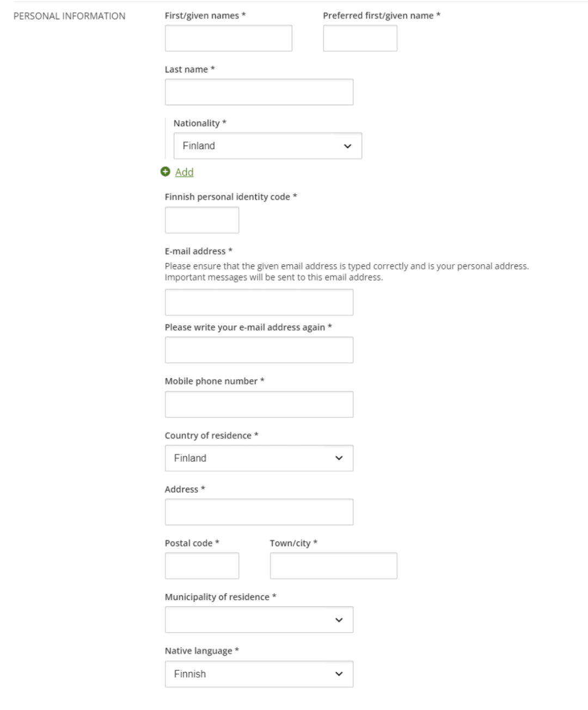The image size is (588, 710).
Task: Open the Nationality dropdown showing Finland
Action: pos(267,146)
